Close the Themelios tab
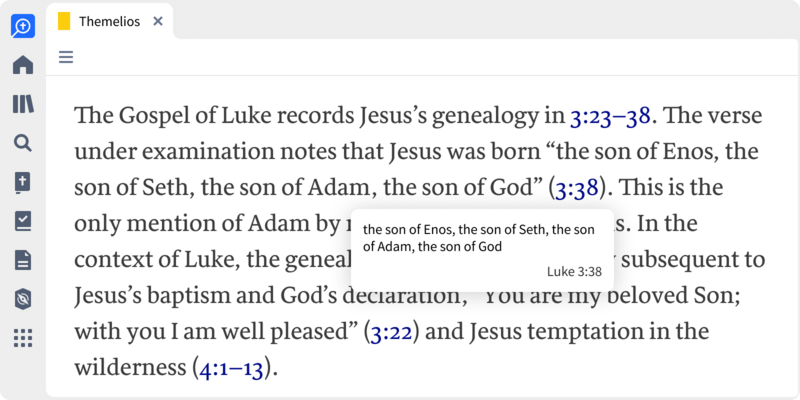Image resolution: width=800 pixels, height=400 pixels. pyautogui.click(x=158, y=21)
